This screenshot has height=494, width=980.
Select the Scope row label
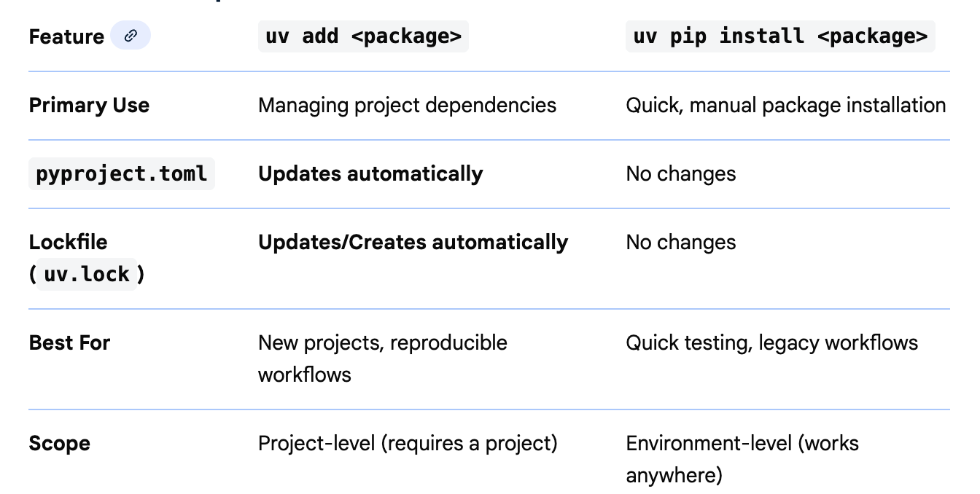click(60, 443)
